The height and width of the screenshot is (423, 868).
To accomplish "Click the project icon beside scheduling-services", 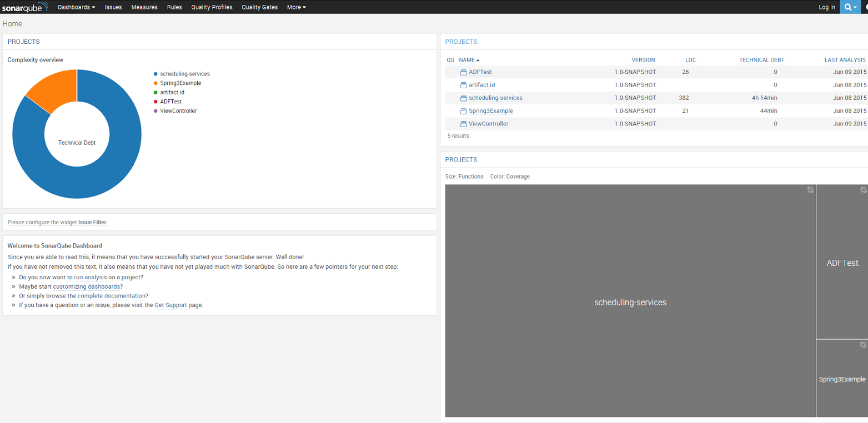I will (463, 98).
